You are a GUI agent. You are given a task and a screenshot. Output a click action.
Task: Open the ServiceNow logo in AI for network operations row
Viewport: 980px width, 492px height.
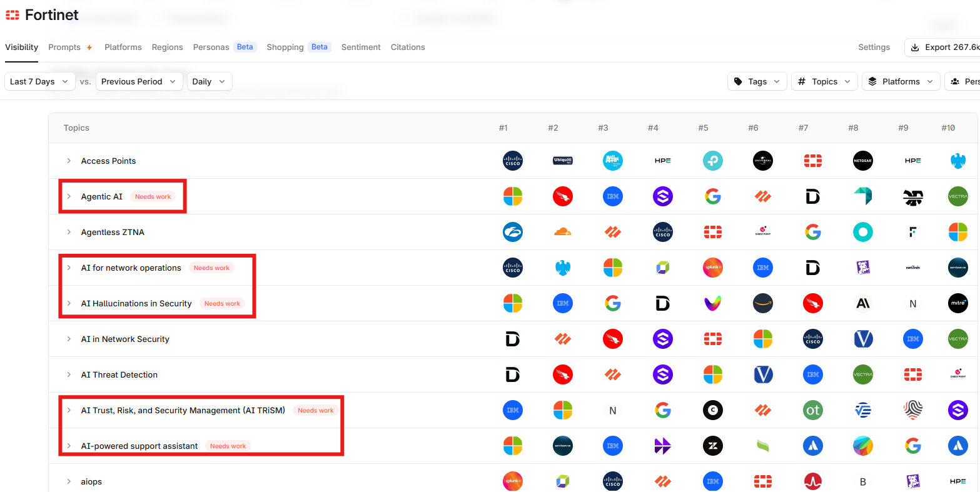(x=958, y=268)
